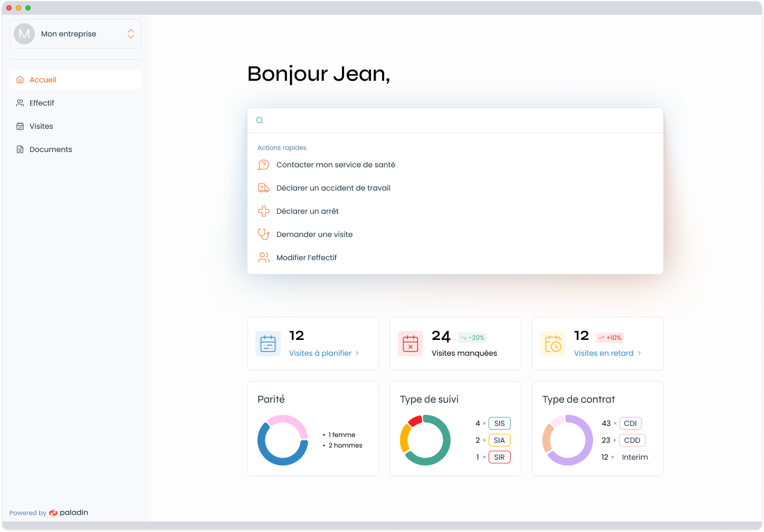The width and height of the screenshot is (764, 532).
Task: Open the Documents sidebar section
Action: pos(51,149)
